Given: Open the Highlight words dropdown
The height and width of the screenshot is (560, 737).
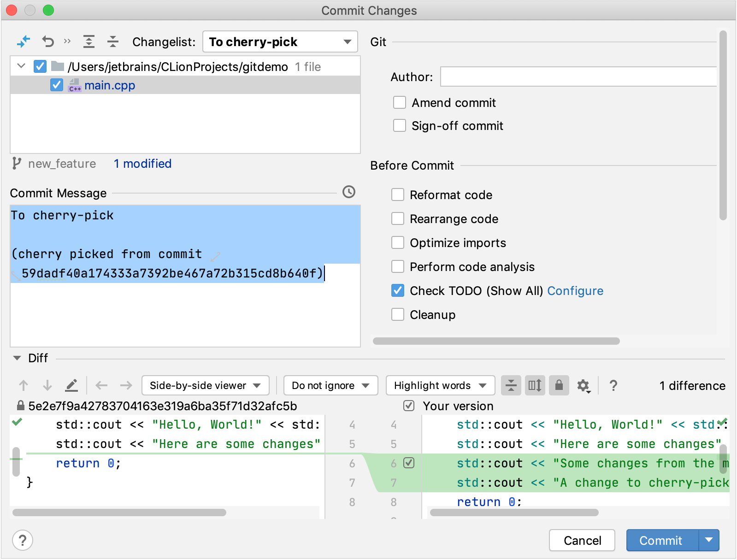Looking at the screenshot, I should (x=440, y=386).
